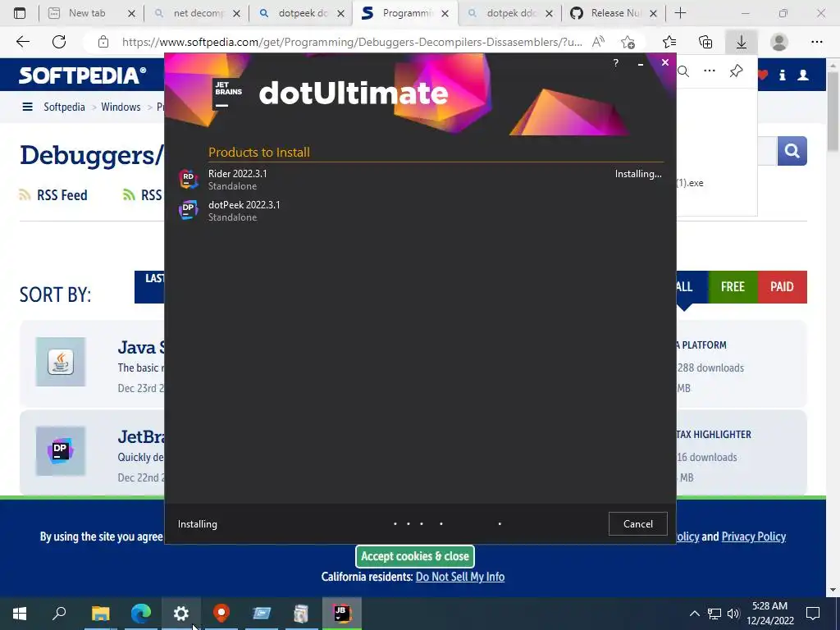This screenshot has height=630, width=840.
Task: Open the installer help question mark
Action: pyautogui.click(x=615, y=62)
